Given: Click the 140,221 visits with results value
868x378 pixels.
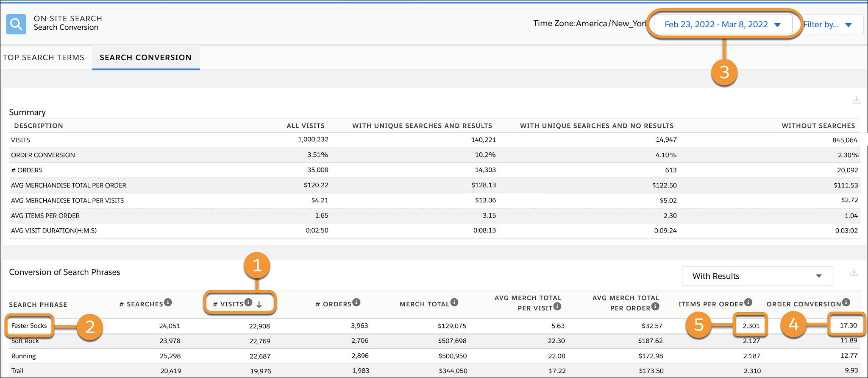Looking at the screenshot, I should [483, 140].
